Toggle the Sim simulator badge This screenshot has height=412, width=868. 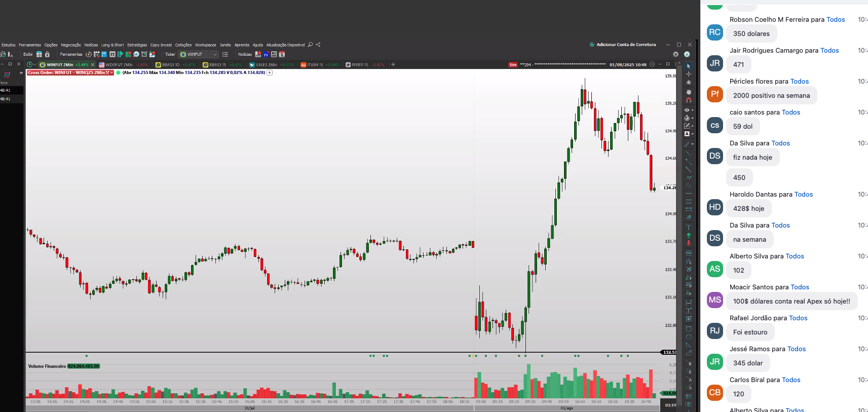[x=513, y=65]
